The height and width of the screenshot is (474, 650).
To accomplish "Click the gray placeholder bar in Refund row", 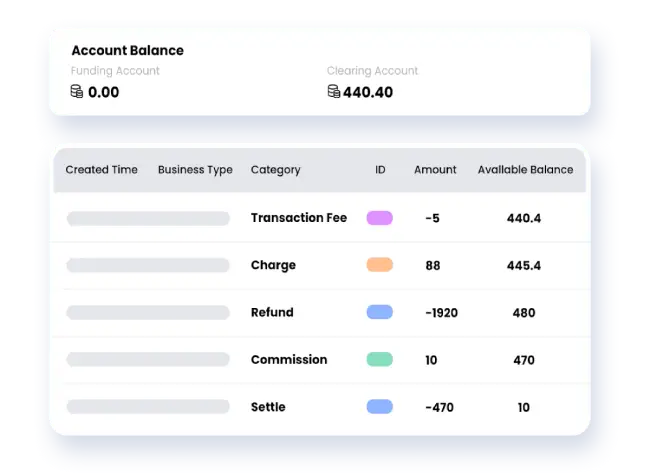I will (148, 312).
